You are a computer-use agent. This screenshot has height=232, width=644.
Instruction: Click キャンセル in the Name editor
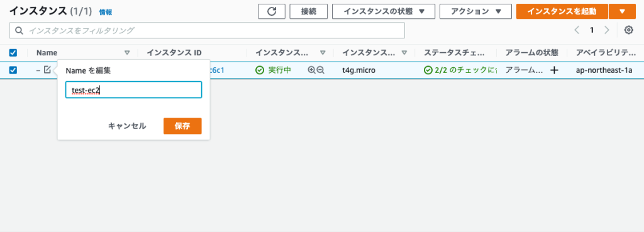(x=127, y=126)
